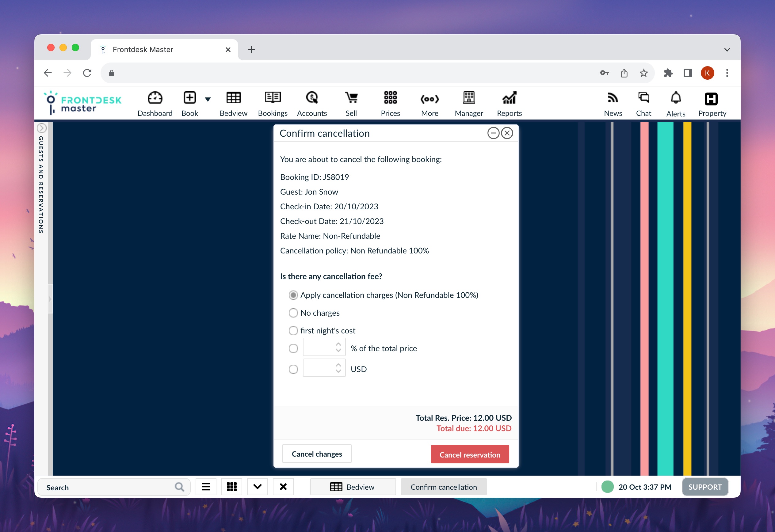The image size is (775, 532).
Task: Click the yellow booking bar in Bedview
Action: pos(687,298)
